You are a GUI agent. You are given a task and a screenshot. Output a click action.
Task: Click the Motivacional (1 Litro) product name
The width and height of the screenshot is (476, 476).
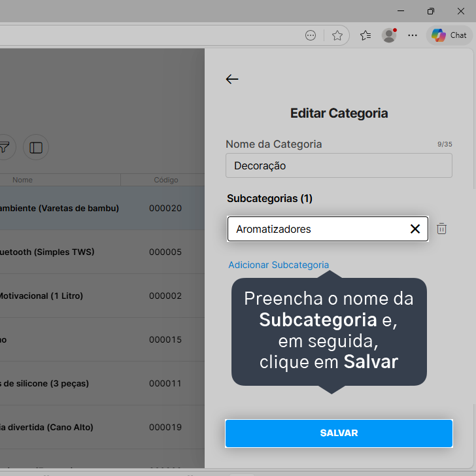(x=41, y=296)
